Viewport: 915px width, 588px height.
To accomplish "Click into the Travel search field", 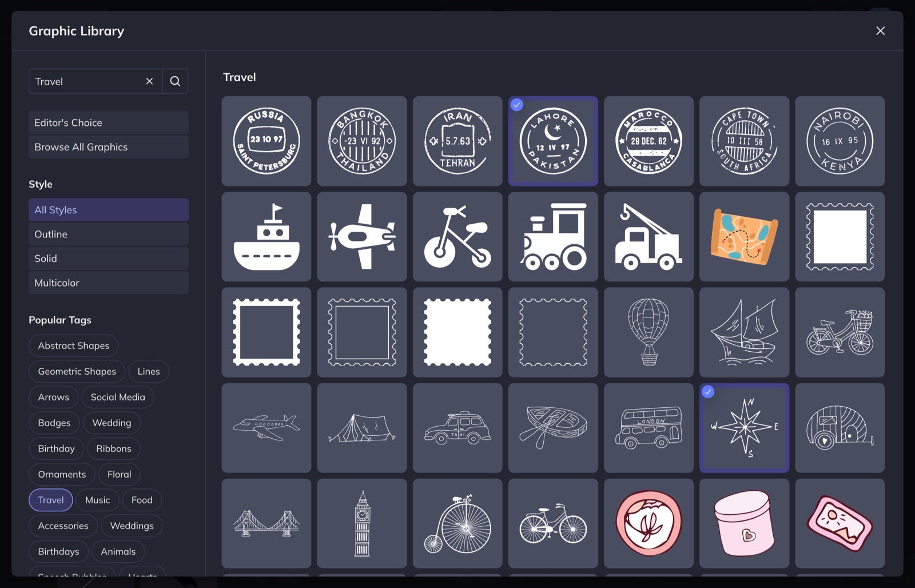I will [x=86, y=81].
